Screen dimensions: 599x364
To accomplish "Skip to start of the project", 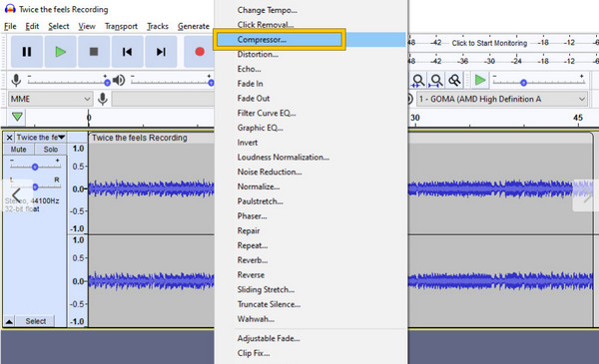I will 127,52.
